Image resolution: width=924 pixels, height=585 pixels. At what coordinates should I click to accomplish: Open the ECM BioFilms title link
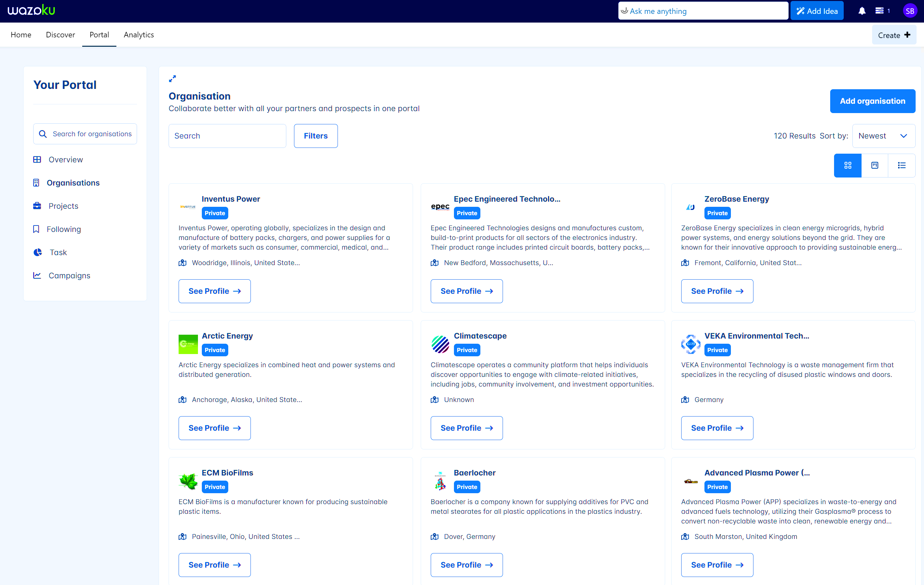pos(227,473)
